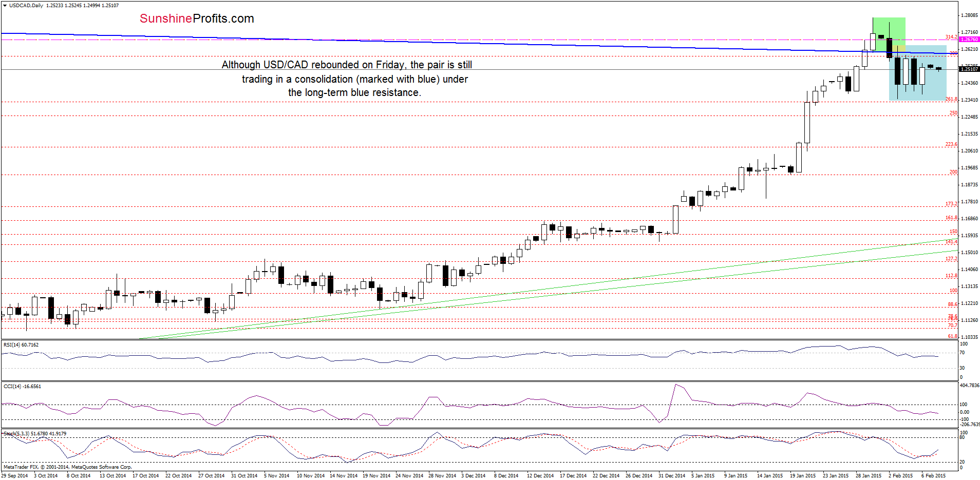Image resolution: width=980 pixels, height=480 pixels.
Task: Click the 5 Nov 2014 date label
Action: [x=276, y=475]
